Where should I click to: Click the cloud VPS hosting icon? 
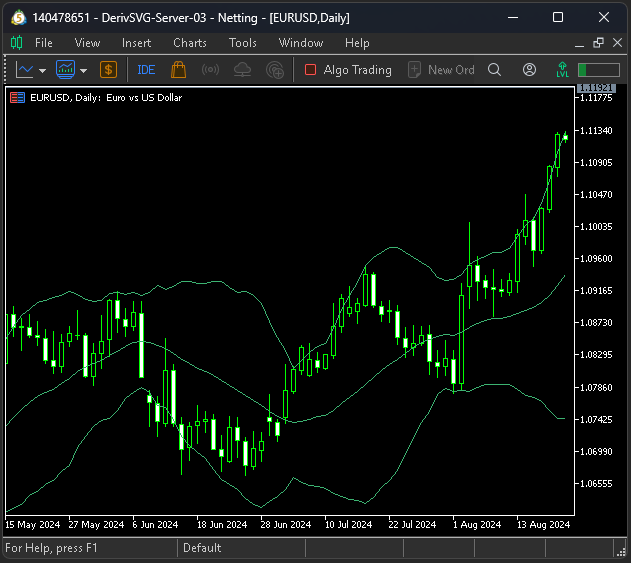[242, 70]
